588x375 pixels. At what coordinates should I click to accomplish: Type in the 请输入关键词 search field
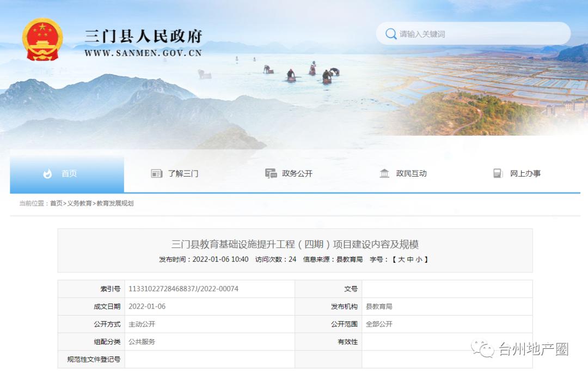[479, 34]
